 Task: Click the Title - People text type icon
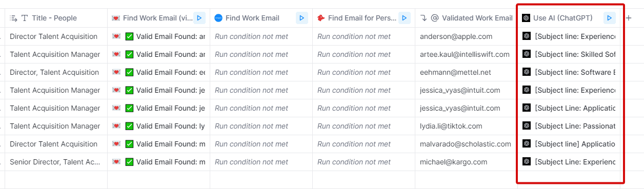[25, 18]
